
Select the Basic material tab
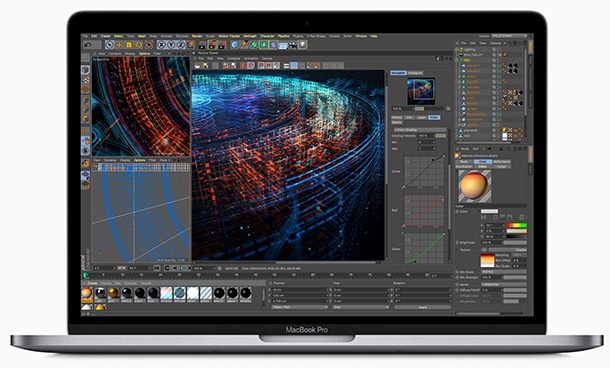[x=464, y=161]
